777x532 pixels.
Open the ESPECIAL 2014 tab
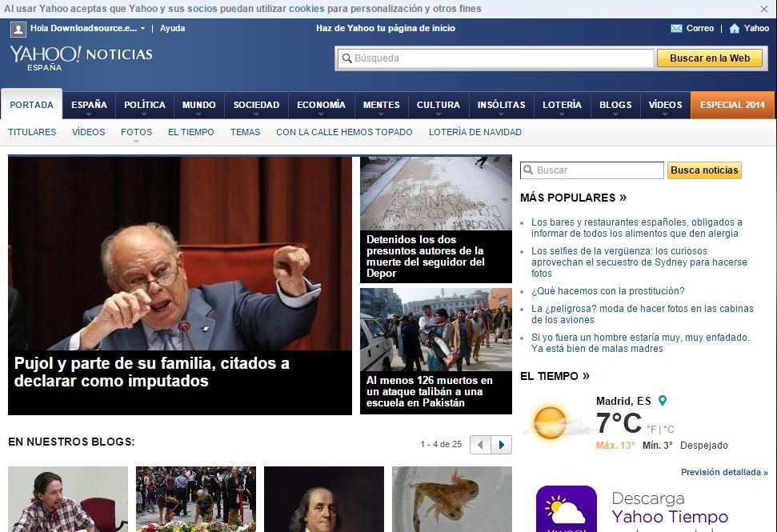[x=732, y=105]
